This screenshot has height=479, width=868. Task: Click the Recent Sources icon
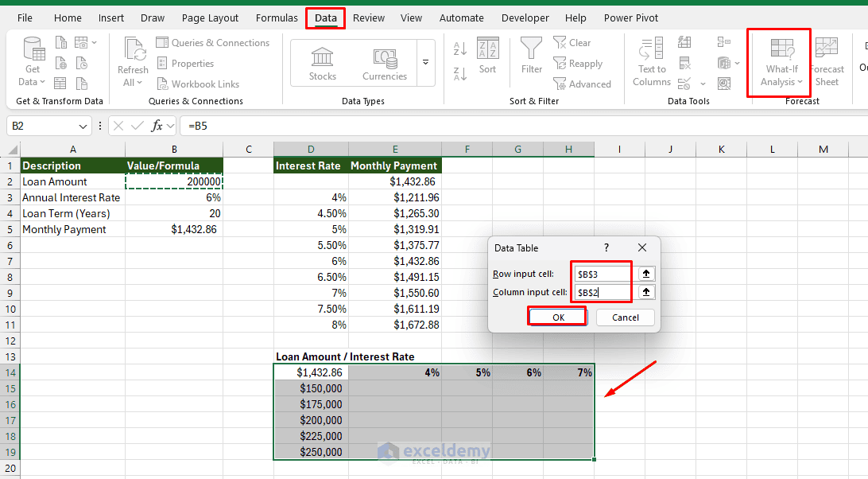(81, 63)
